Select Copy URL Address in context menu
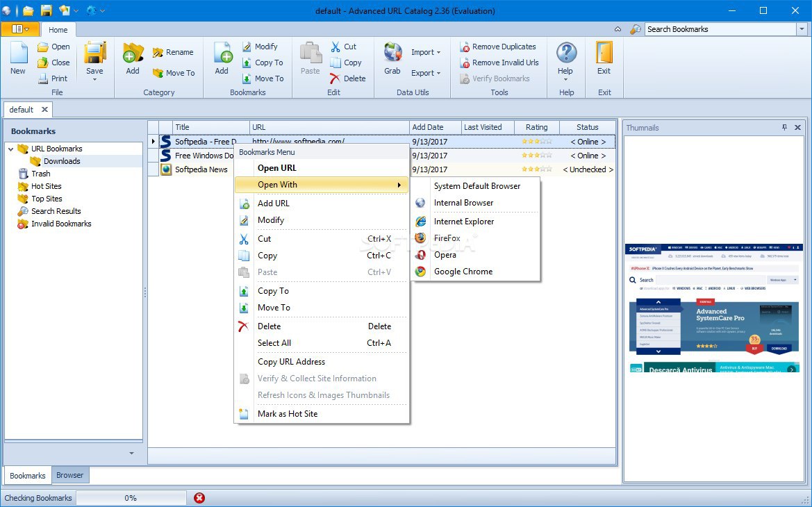The image size is (812, 507). click(x=291, y=362)
